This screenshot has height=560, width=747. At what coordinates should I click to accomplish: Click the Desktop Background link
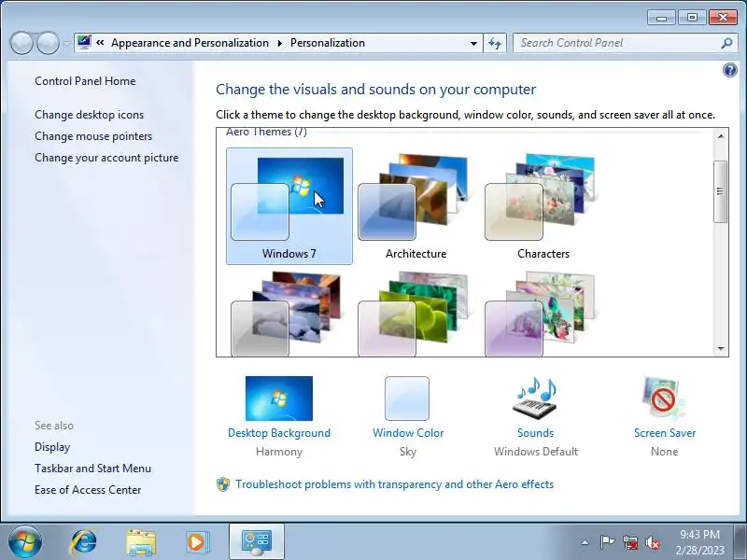(x=279, y=433)
